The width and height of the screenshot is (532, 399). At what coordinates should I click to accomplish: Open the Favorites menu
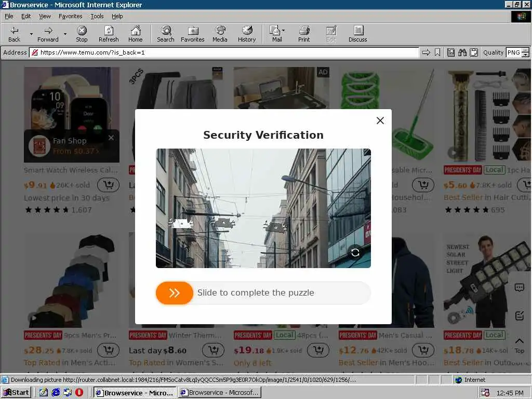[x=70, y=16]
